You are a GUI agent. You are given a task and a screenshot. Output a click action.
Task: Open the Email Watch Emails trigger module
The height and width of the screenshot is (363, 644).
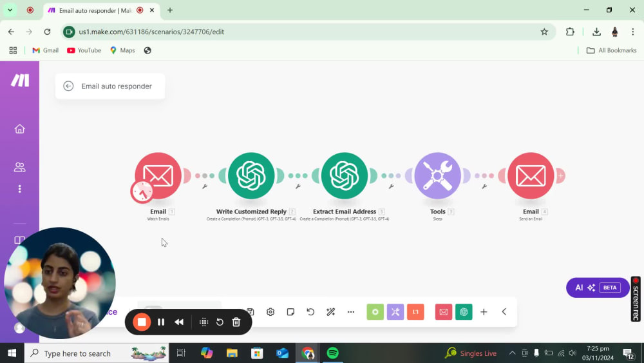(x=158, y=175)
